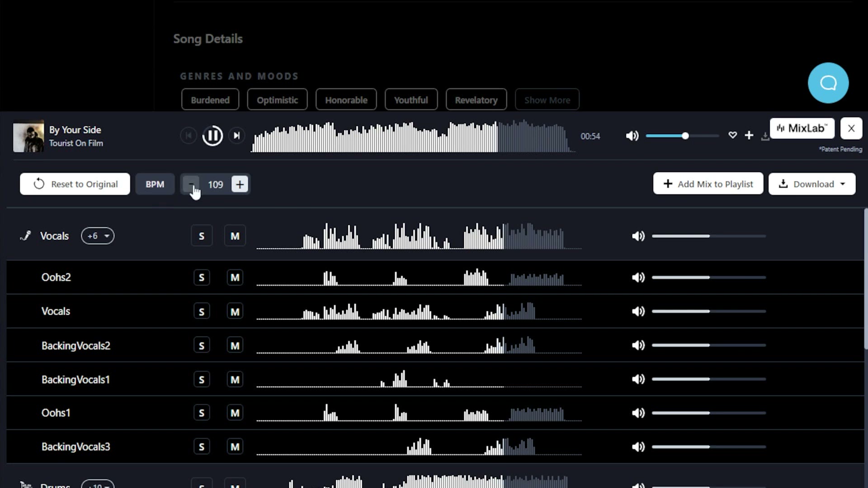Open artist Tourist On Film
This screenshot has height=488, width=868.
point(76,143)
